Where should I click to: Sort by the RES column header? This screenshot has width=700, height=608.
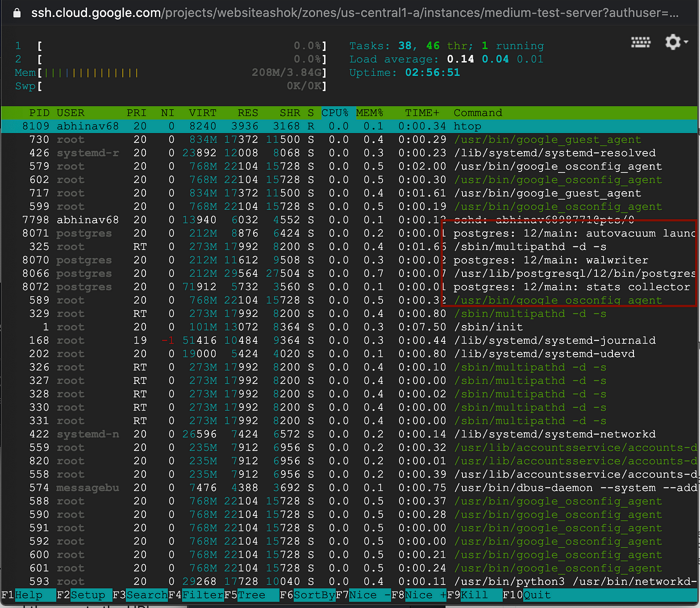[x=248, y=113]
